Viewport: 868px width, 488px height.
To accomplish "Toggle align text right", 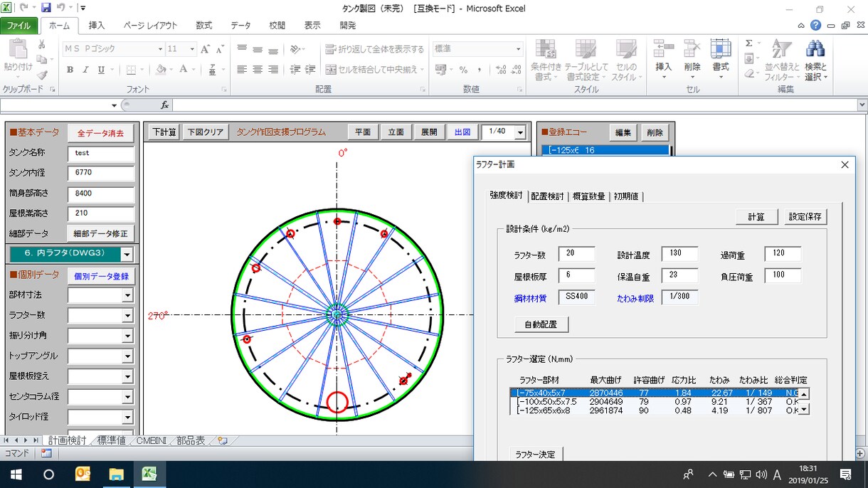I will tap(272, 70).
